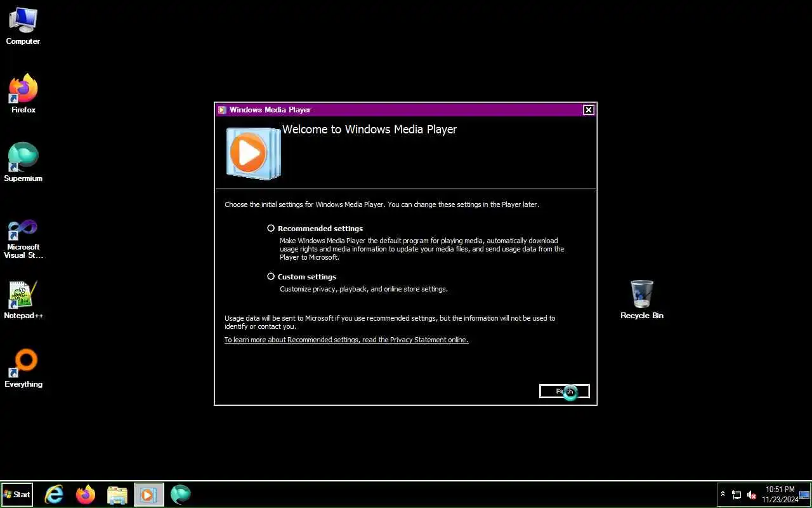Select the Supermium desktop shortcut
812x508 pixels.
[23, 163]
